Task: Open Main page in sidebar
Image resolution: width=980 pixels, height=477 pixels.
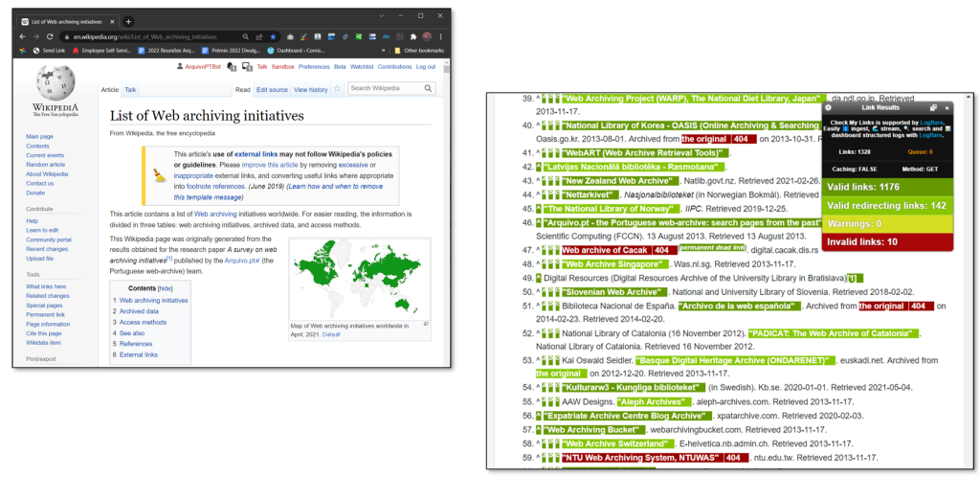Action: pyautogui.click(x=39, y=136)
